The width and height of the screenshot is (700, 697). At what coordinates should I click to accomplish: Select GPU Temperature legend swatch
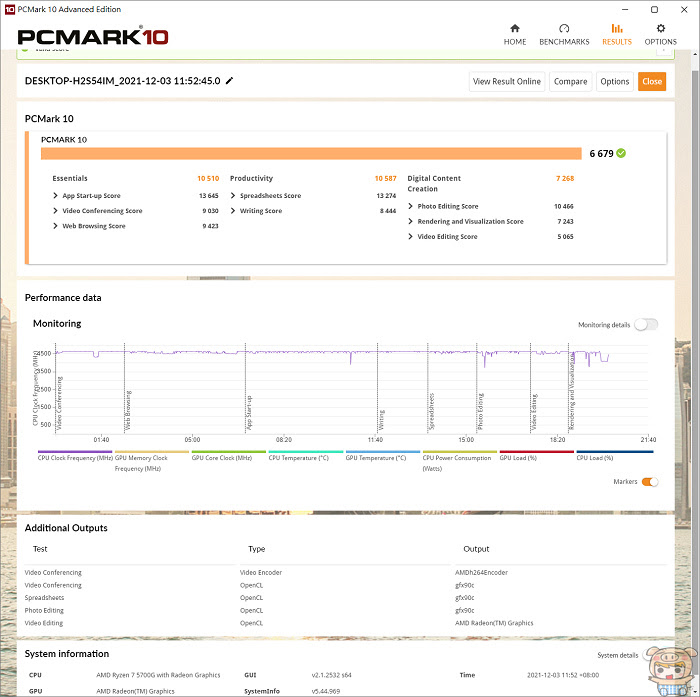coord(383,452)
